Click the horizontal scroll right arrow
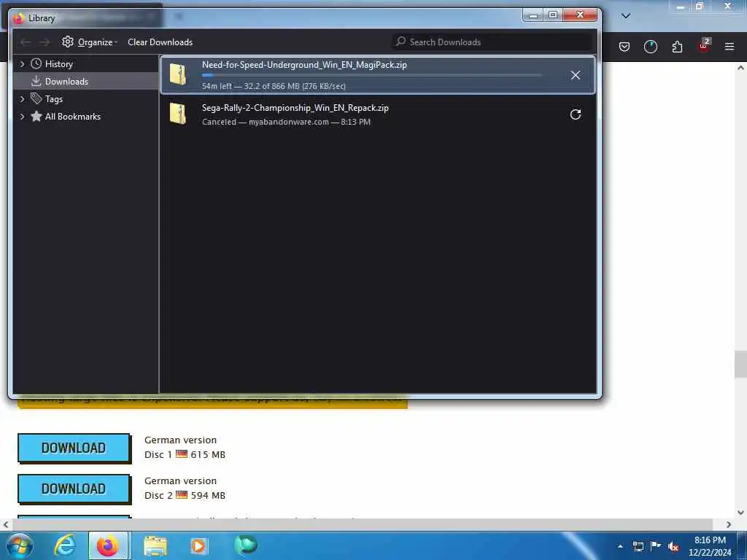Viewport: 747px width, 560px height. click(x=729, y=525)
